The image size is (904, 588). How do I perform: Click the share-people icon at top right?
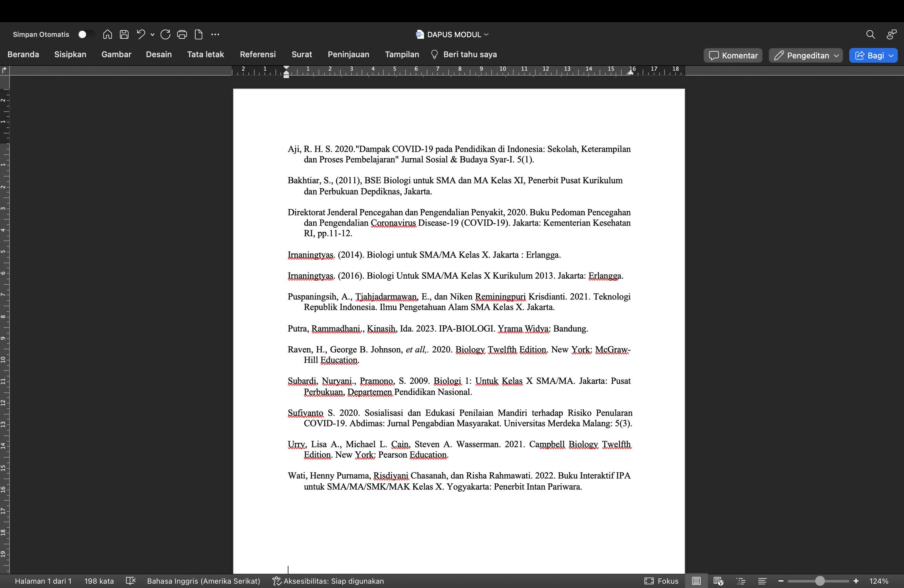click(x=891, y=35)
